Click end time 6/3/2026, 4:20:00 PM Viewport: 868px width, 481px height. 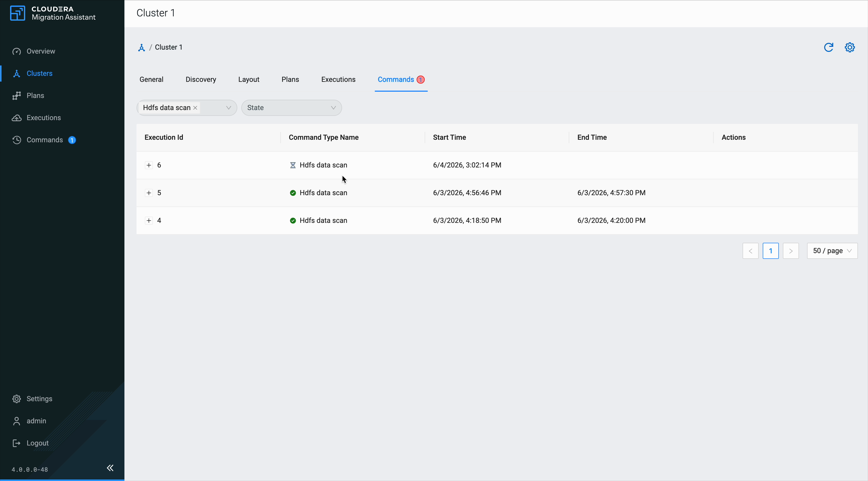[x=611, y=220]
